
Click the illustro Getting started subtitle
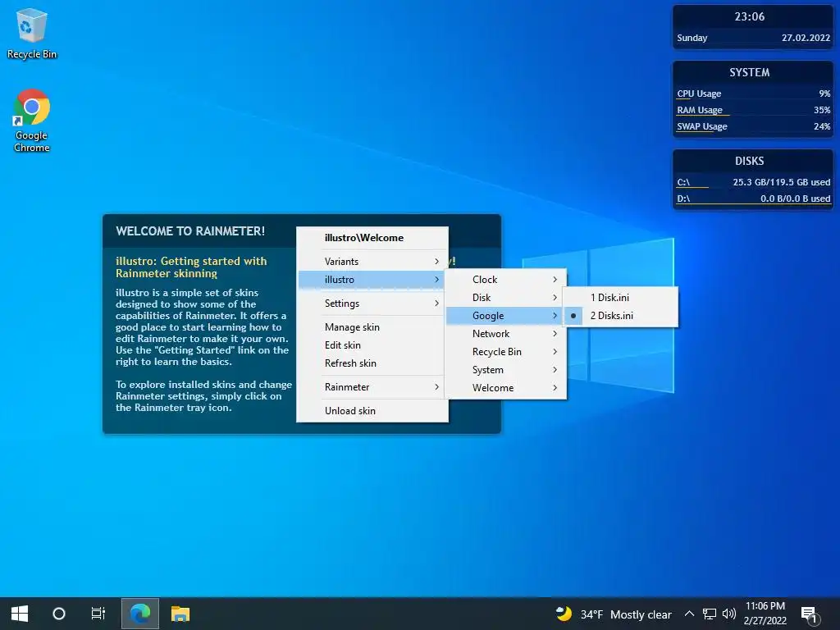click(x=191, y=267)
